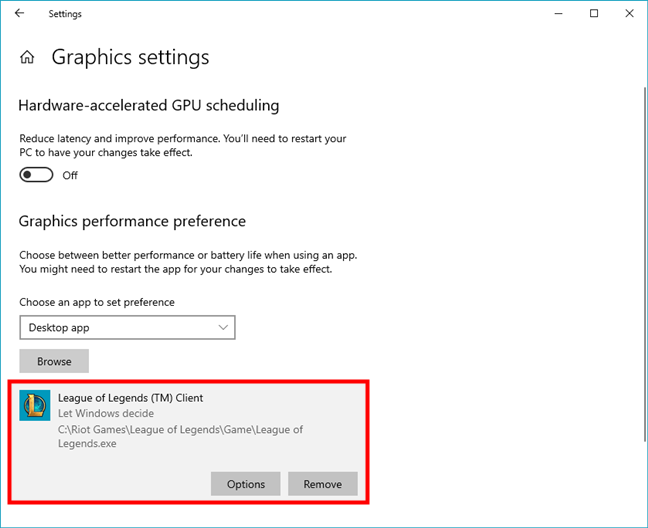The image size is (648, 528).
Task: Remove League of Legends from list
Action: tap(323, 484)
